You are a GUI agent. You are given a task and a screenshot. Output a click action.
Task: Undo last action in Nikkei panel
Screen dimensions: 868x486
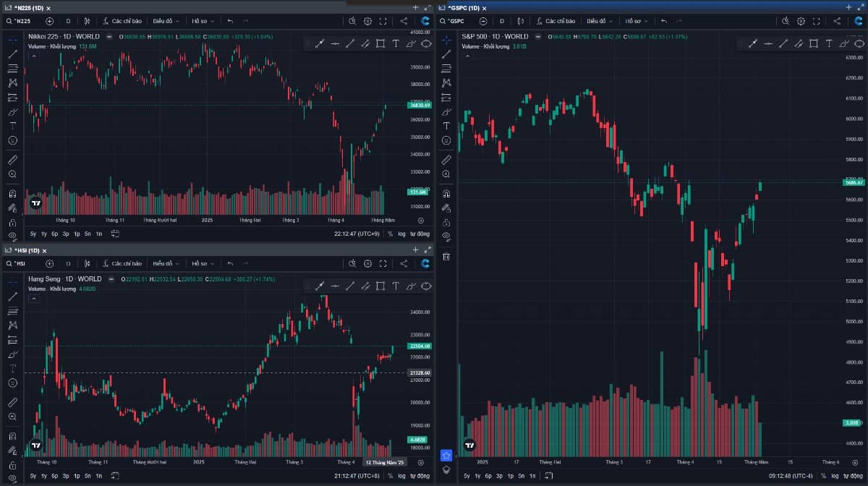tap(230, 21)
